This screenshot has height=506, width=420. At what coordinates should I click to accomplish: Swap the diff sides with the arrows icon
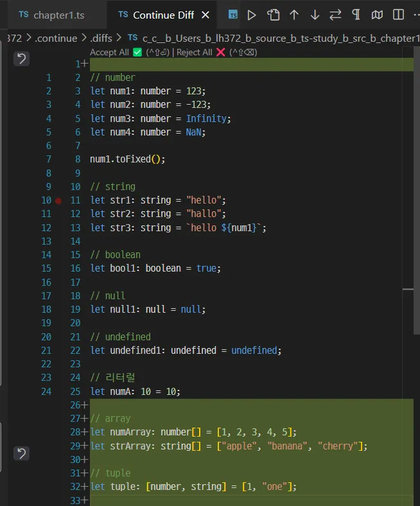335,15
